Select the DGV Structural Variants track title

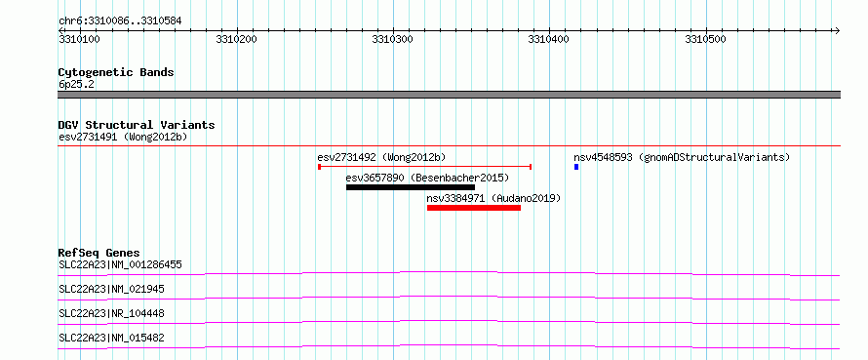[x=137, y=125]
